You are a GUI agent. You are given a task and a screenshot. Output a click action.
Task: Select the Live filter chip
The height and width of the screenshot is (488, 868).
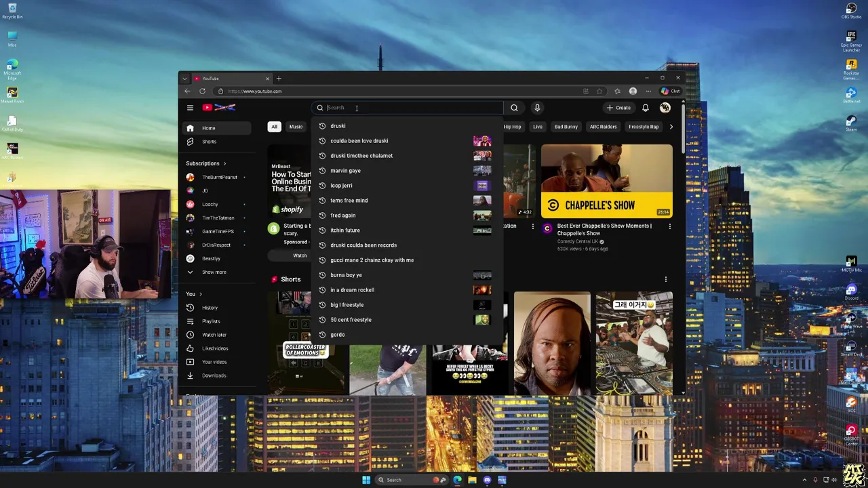[538, 127]
